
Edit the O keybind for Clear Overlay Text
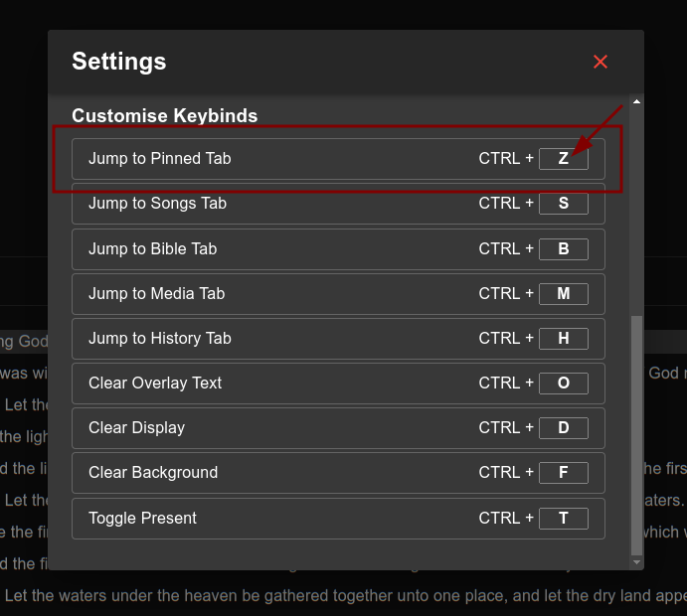[x=564, y=384]
